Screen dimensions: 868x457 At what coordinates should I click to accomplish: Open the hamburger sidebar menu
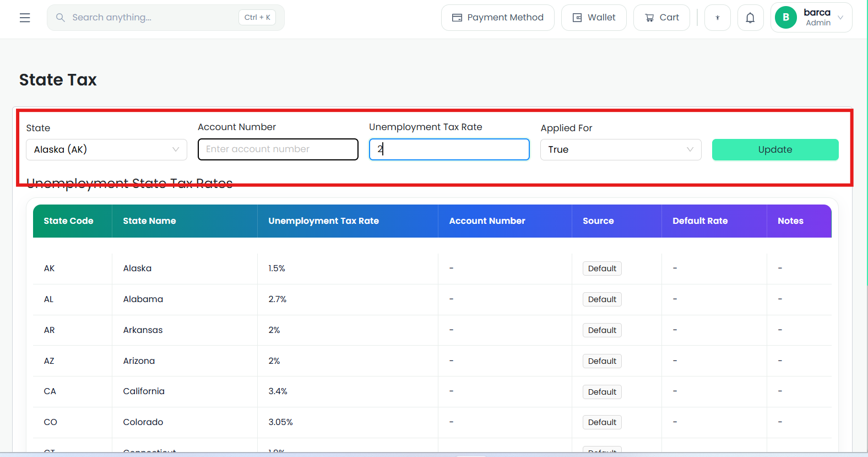pyautogui.click(x=25, y=18)
